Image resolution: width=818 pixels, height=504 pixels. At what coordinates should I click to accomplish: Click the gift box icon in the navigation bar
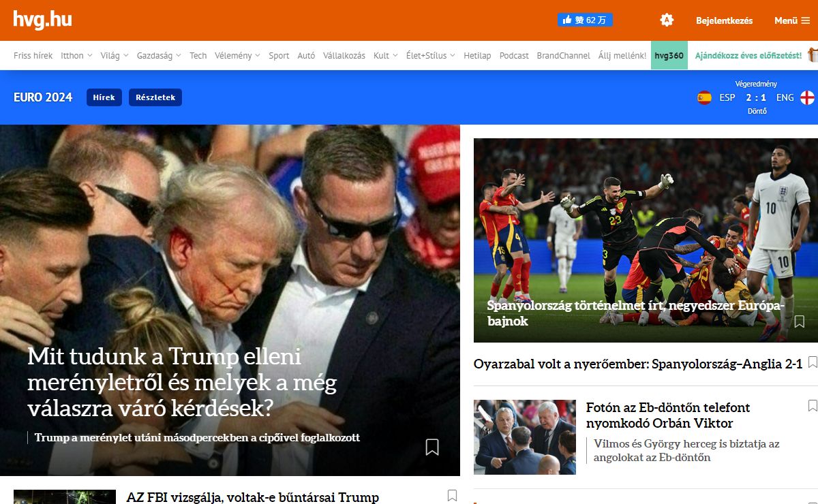tap(813, 55)
